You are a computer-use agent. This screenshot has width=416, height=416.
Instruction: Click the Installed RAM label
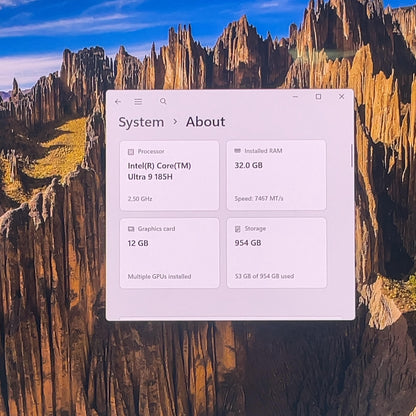(x=263, y=151)
